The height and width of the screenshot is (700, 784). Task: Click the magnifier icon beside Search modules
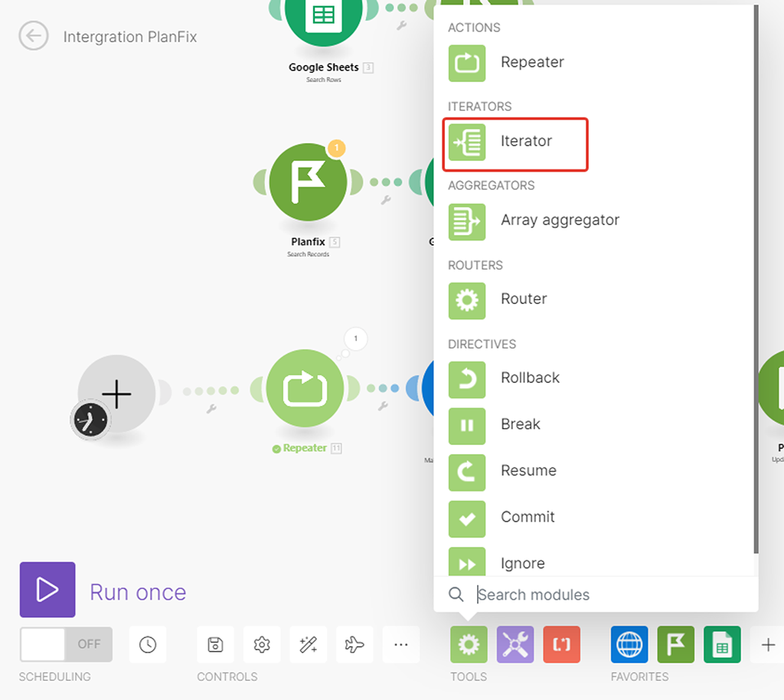[456, 594]
